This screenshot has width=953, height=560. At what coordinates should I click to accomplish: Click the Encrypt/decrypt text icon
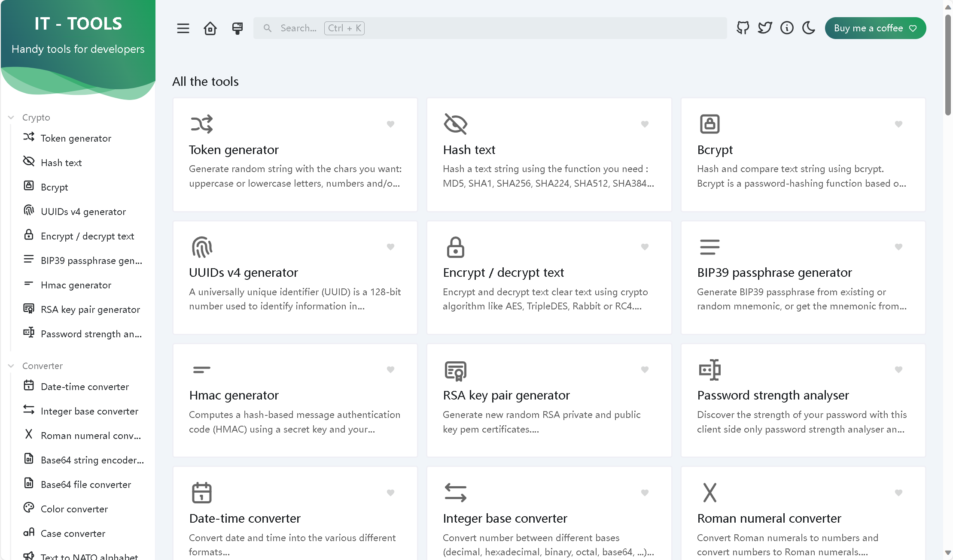(x=456, y=247)
